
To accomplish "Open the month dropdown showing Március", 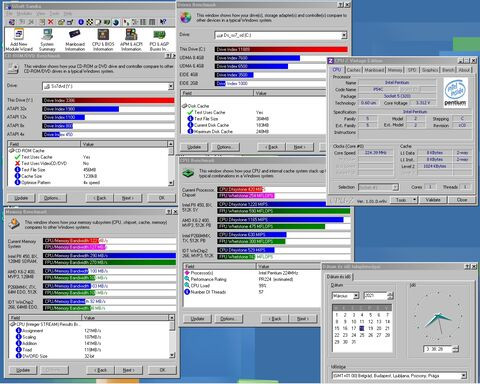I will [x=345, y=296].
